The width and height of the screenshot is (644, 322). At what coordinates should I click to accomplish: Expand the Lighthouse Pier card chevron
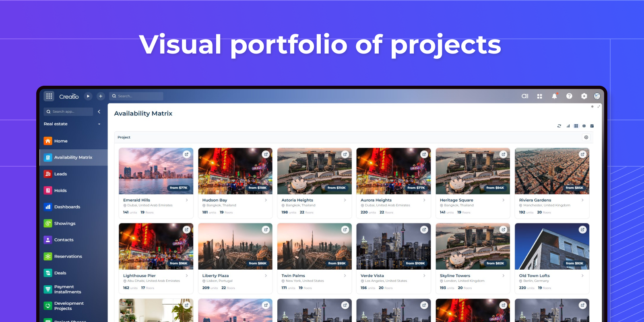click(x=187, y=276)
